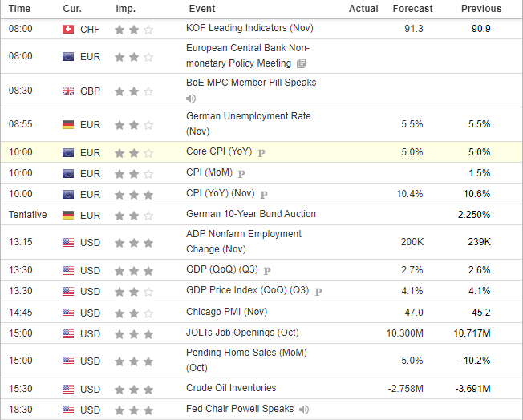Click the EU flag in the Core CPI (YoY) row

pyautogui.click(x=68, y=152)
